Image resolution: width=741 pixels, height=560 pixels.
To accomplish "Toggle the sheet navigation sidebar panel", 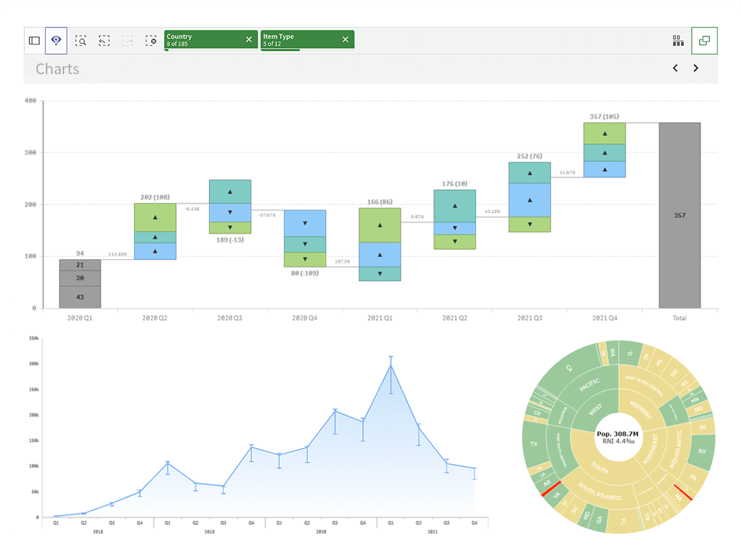I will click(x=34, y=40).
